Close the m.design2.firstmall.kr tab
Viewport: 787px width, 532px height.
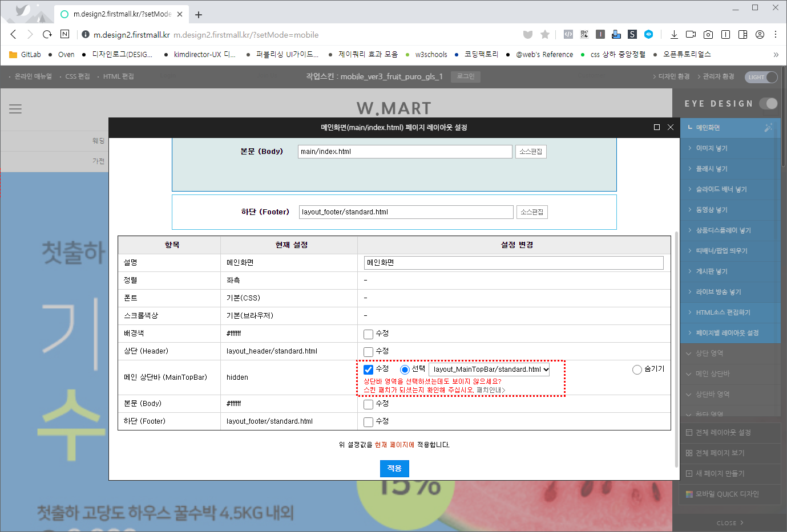[x=180, y=14]
